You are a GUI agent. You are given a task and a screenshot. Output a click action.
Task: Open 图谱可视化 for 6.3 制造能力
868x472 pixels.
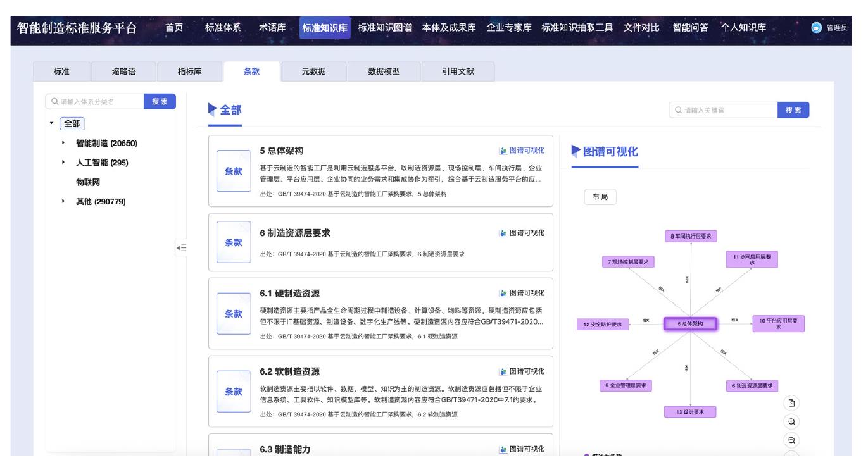[522, 449]
